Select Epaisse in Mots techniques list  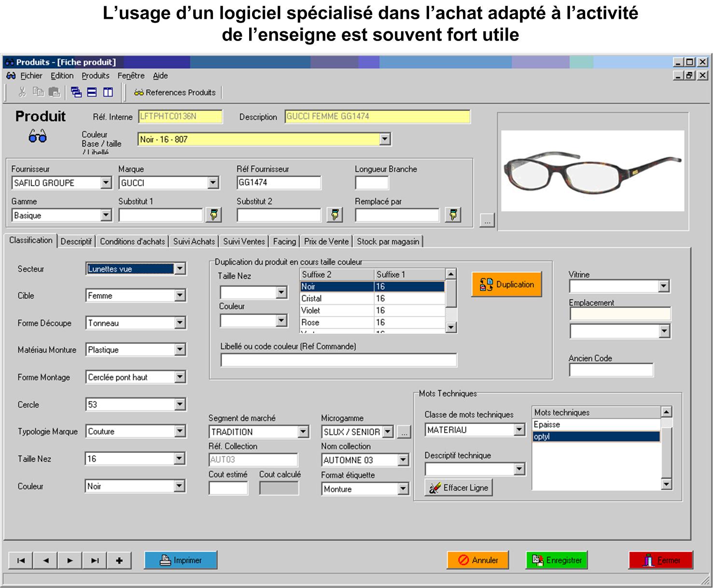tap(596, 424)
